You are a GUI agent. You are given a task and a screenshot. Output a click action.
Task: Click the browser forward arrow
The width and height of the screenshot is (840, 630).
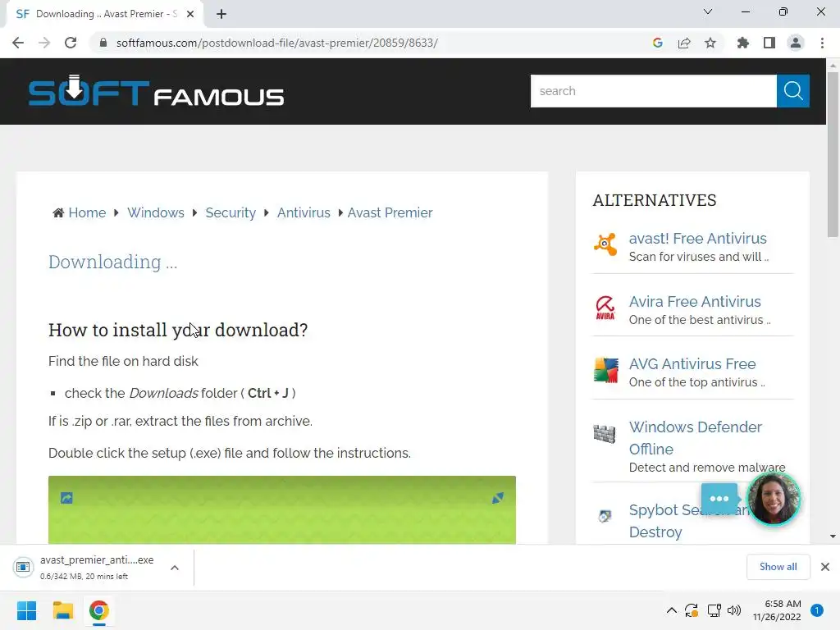44,43
